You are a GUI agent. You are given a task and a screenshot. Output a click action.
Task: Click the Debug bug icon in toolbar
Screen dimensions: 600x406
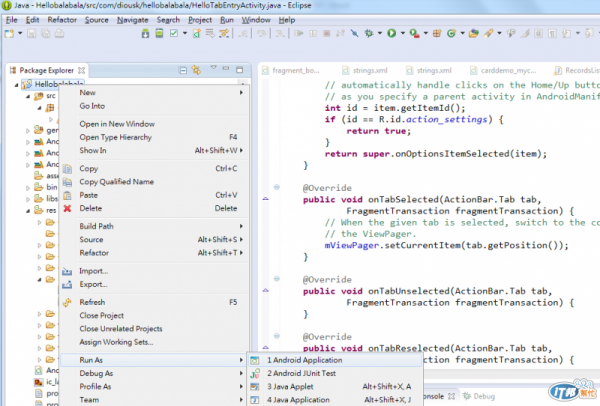pyautogui.click(x=368, y=33)
